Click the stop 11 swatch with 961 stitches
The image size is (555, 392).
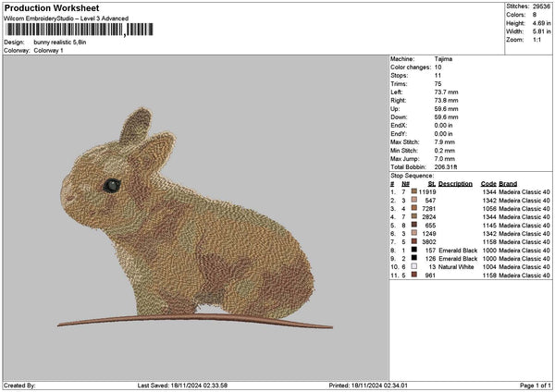pos(414,275)
